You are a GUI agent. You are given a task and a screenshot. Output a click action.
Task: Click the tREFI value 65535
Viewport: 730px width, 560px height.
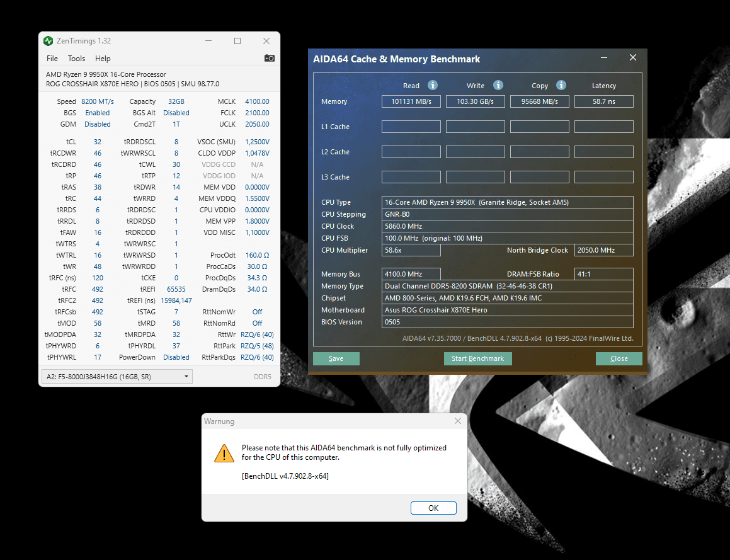[176, 289]
